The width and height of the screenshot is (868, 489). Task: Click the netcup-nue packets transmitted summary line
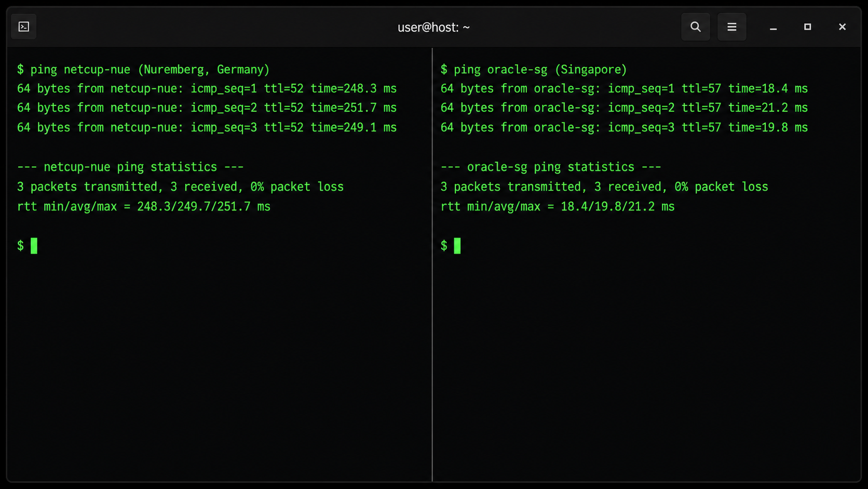tap(180, 187)
